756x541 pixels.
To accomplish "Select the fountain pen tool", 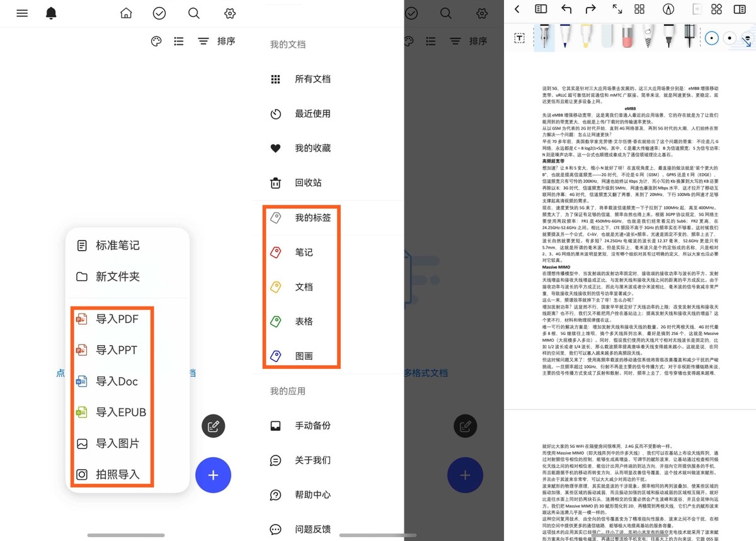I will pos(545,38).
